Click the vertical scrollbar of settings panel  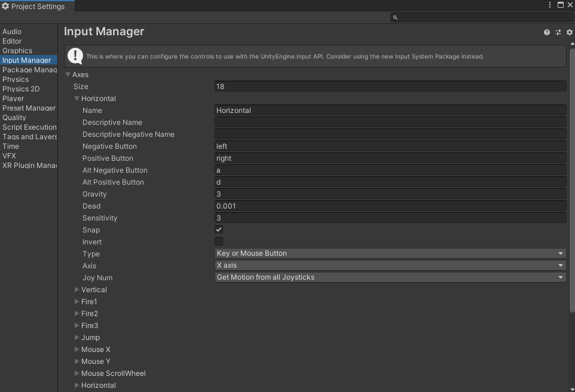pyautogui.click(x=571, y=179)
